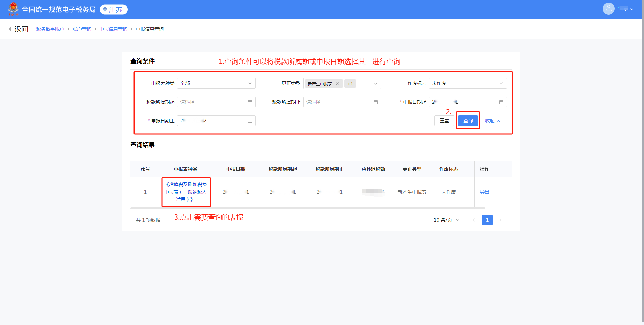Image resolution: width=644 pixels, height=325 pixels.
Task: Go to next results page arrow
Action: coord(500,220)
